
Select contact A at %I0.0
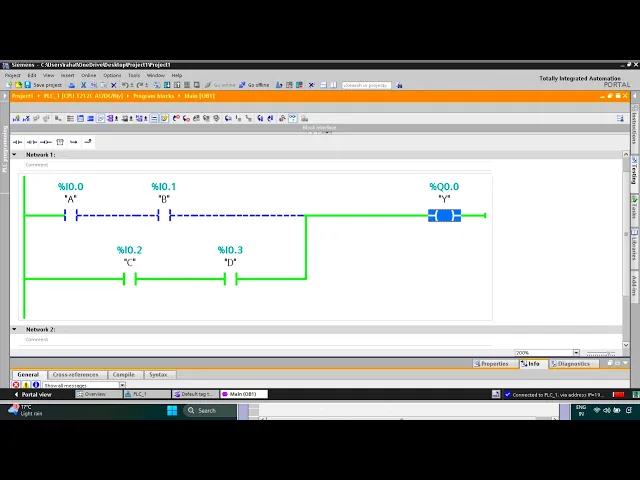point(71,215)
